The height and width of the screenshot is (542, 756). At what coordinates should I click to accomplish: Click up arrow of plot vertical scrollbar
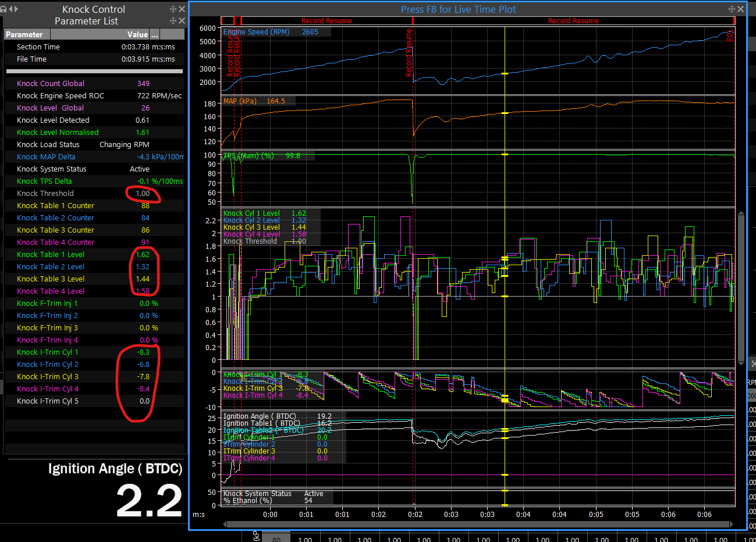(741, 213)
